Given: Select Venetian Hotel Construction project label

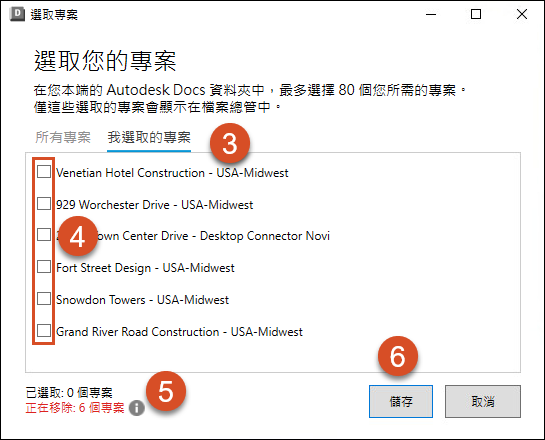Looking at the screenshot, I should pos(172,173).
